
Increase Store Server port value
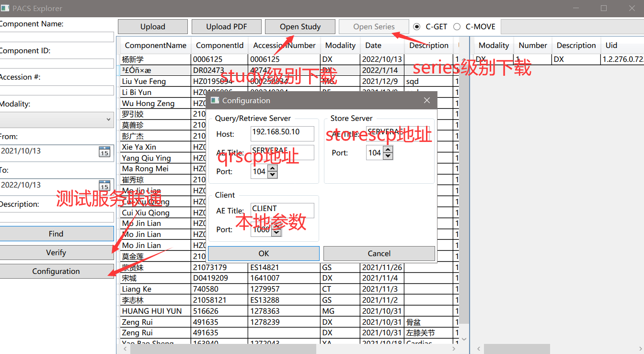click(388, 150)
